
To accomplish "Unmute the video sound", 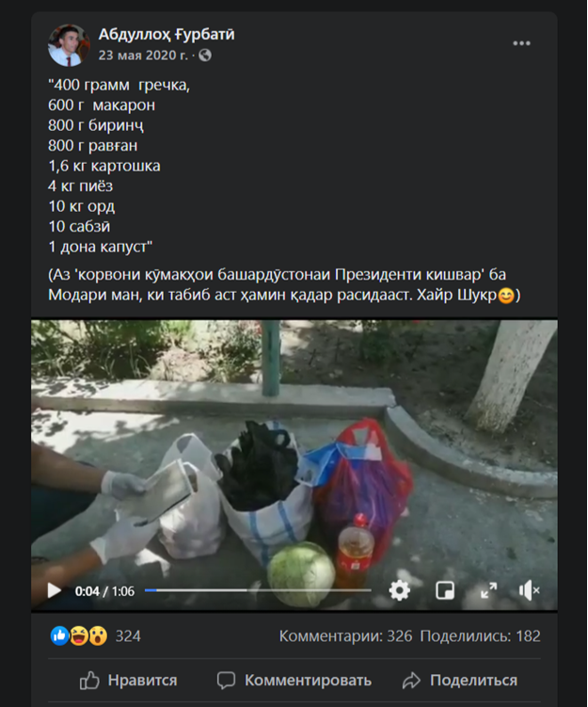I will coord(529,590).
